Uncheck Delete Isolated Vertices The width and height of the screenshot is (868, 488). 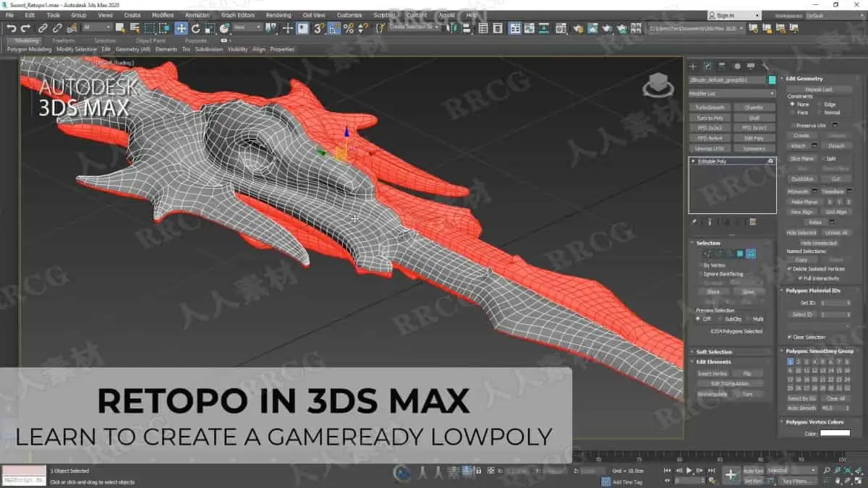[790, 269]
